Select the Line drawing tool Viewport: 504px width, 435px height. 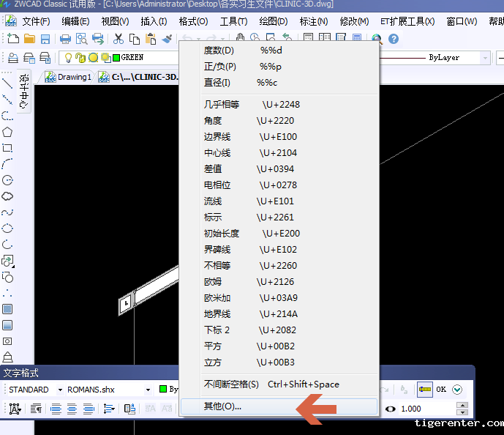click(7, 83)
